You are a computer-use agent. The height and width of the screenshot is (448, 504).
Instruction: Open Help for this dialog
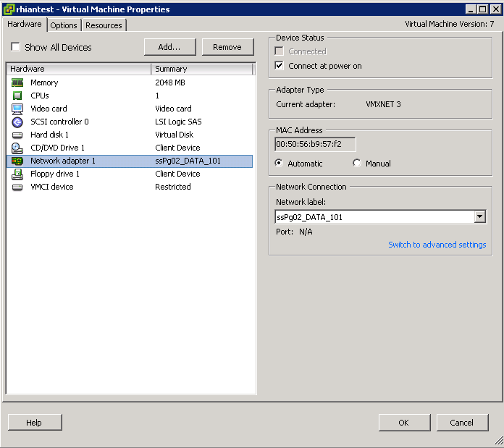click(35, 423)
